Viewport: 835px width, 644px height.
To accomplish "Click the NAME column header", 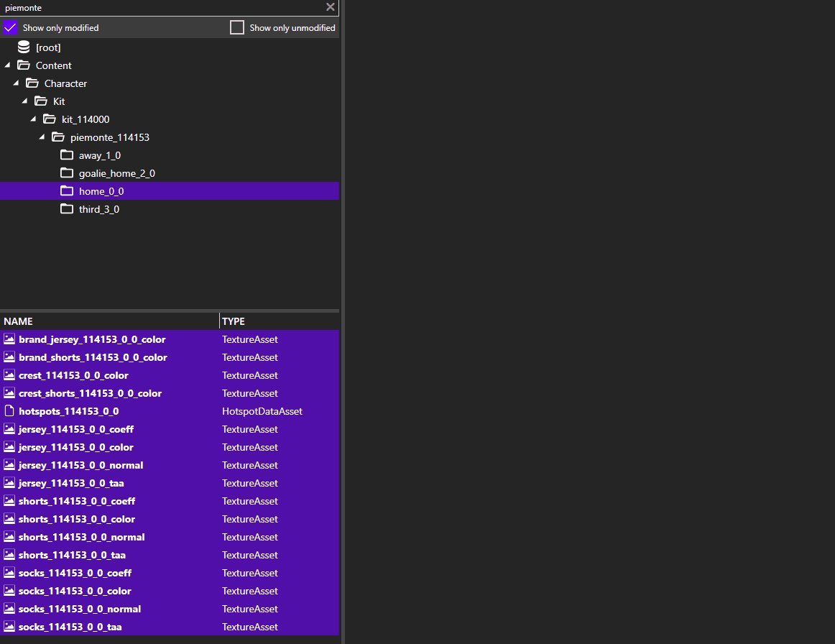I will pos(18,321).
